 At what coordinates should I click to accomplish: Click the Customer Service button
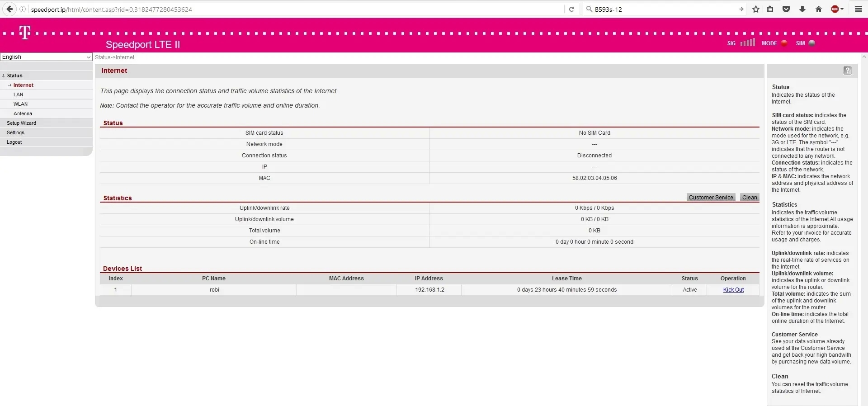[711, 198]
